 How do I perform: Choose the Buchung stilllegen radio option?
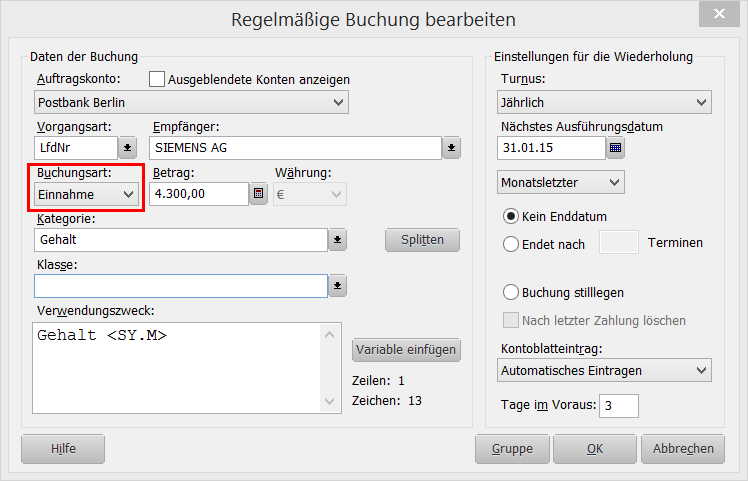[511, 293]
